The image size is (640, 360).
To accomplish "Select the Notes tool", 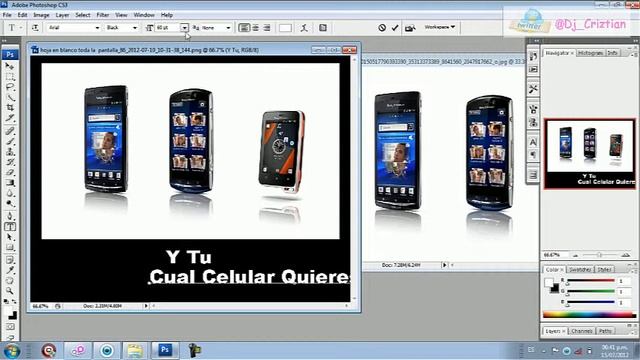I will (x=10, y=260).
